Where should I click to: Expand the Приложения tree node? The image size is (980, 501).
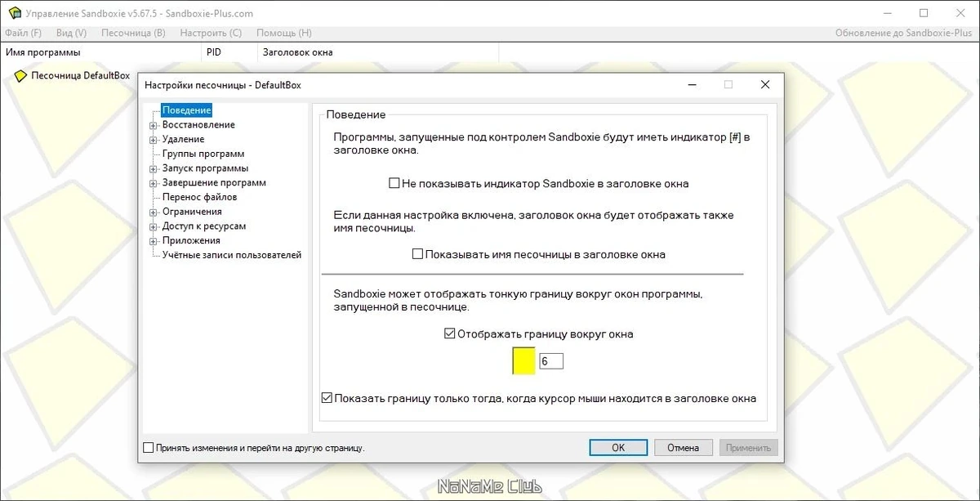pos(153,241)
